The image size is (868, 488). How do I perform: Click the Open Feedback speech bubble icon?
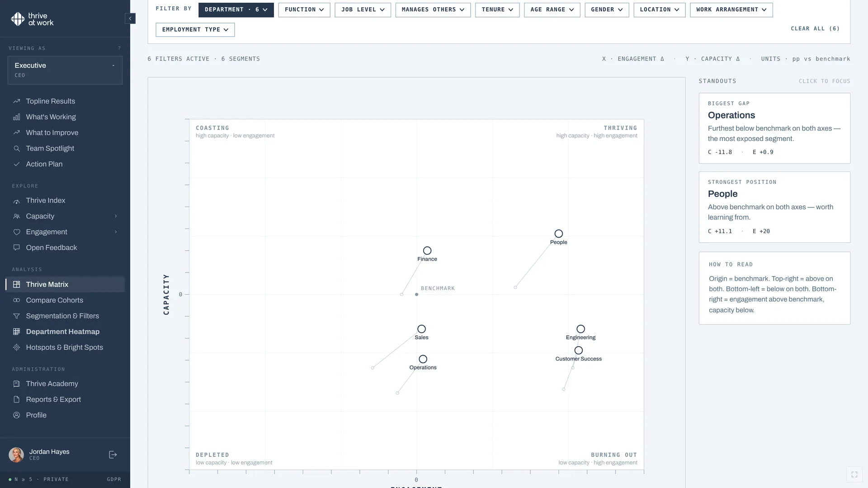(x=17, y=248)
